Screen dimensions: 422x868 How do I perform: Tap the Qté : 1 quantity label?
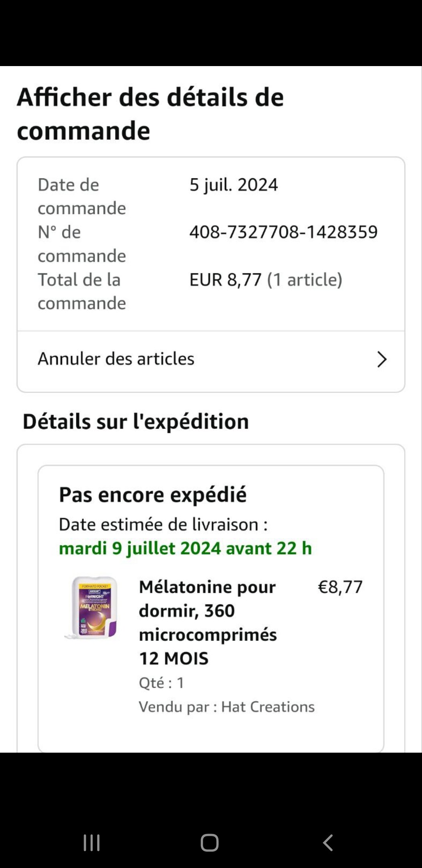161,683
